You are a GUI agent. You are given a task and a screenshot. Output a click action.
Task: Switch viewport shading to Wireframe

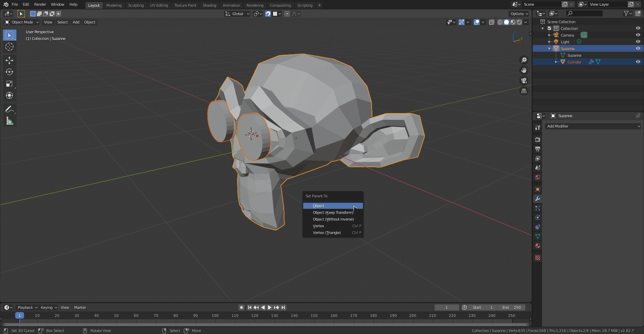click(x=500, y=22)
